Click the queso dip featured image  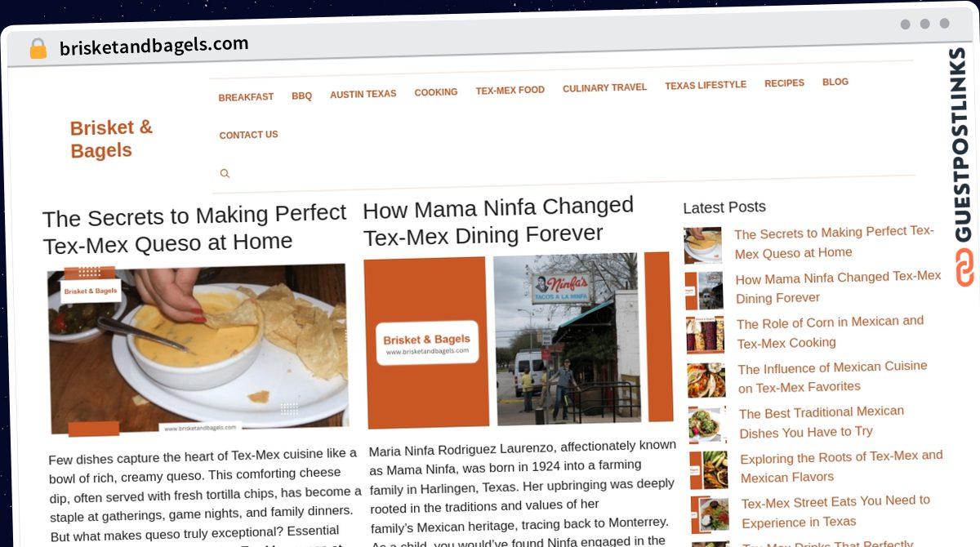(x=198, y=349)
